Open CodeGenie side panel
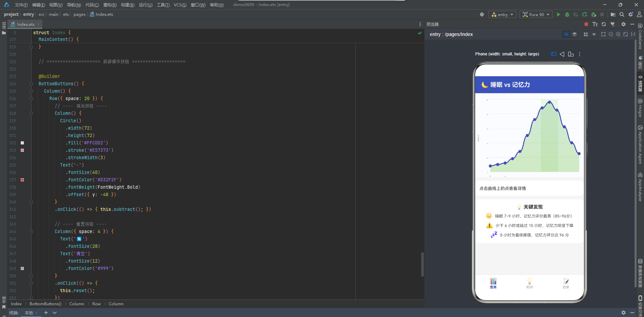The width and height of the screenshot is (644, 317). [640, 36]
